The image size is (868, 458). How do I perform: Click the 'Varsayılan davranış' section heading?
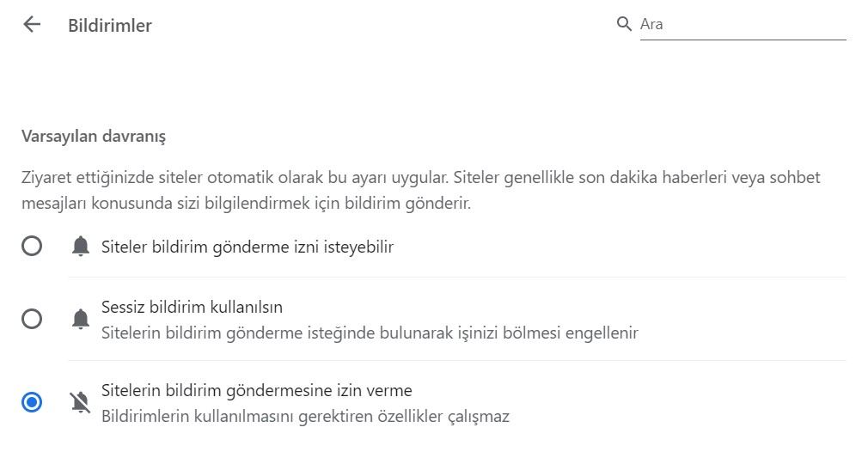[94, 136]
